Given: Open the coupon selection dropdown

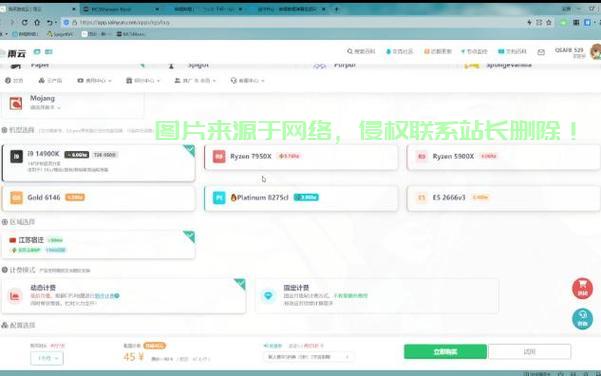Looking at the screenshot, I should point(308,357).
